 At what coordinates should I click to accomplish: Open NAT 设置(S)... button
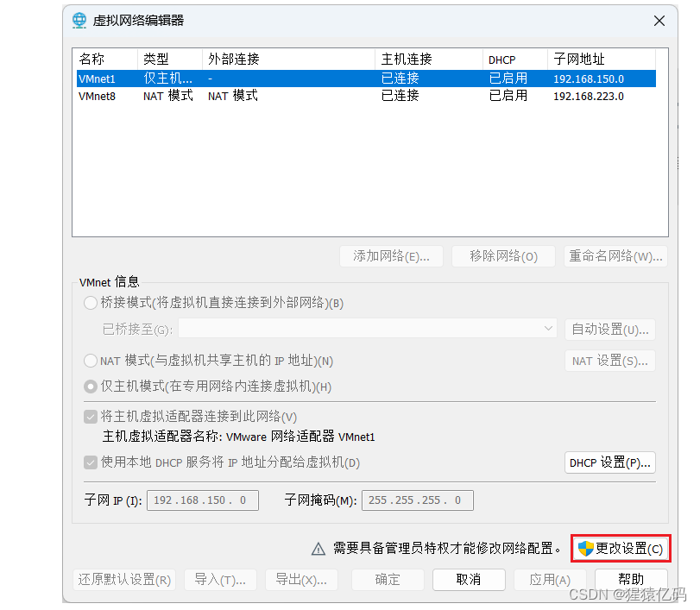click(x=610, y=361)
